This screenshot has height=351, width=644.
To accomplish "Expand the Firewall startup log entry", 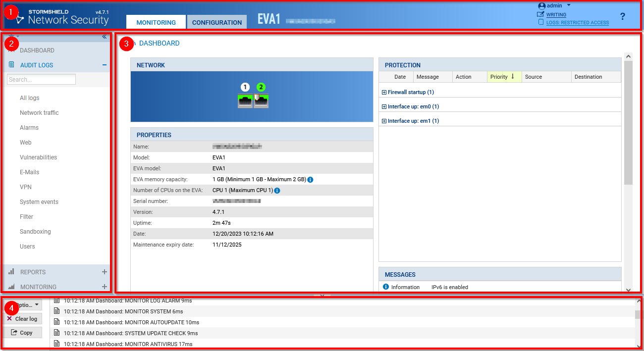I will [384, 92].
